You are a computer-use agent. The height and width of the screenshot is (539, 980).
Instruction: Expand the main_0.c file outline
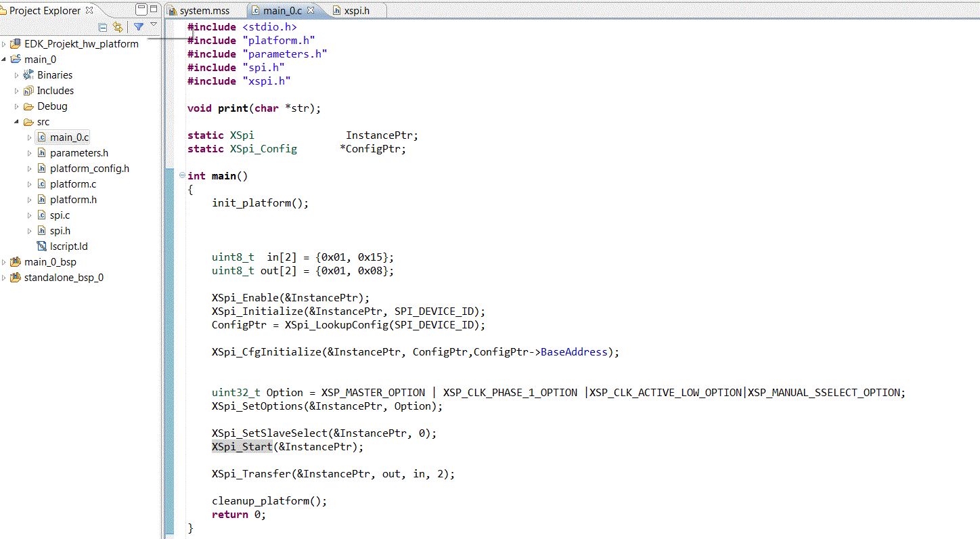(x=29, y=137)
